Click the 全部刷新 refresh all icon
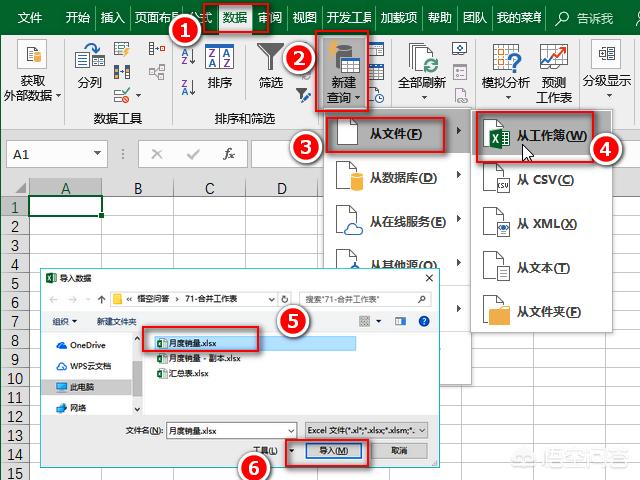The image size is (640, 480). [423, 59]
